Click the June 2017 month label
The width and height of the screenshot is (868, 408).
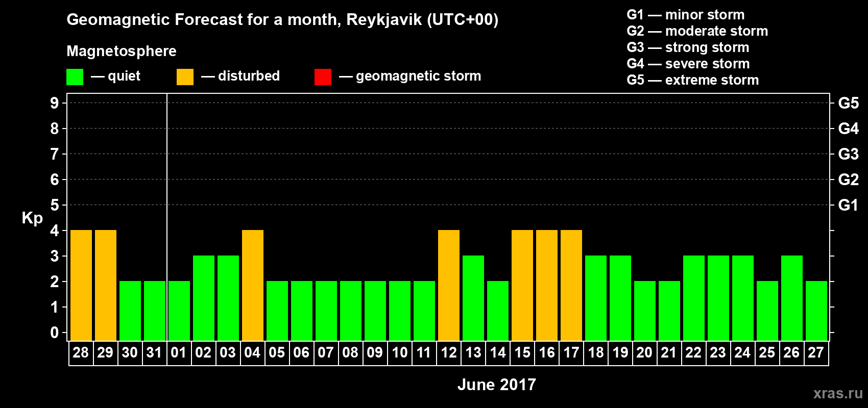coord(496,385)
